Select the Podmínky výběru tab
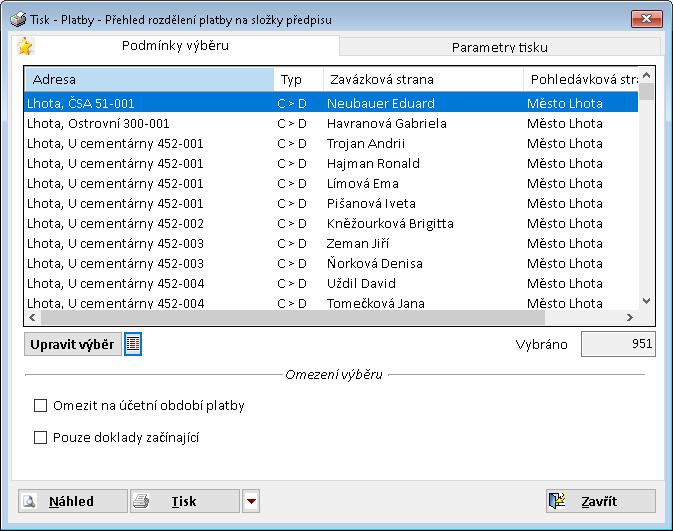673x531 pixels. [x=174, y=46]
